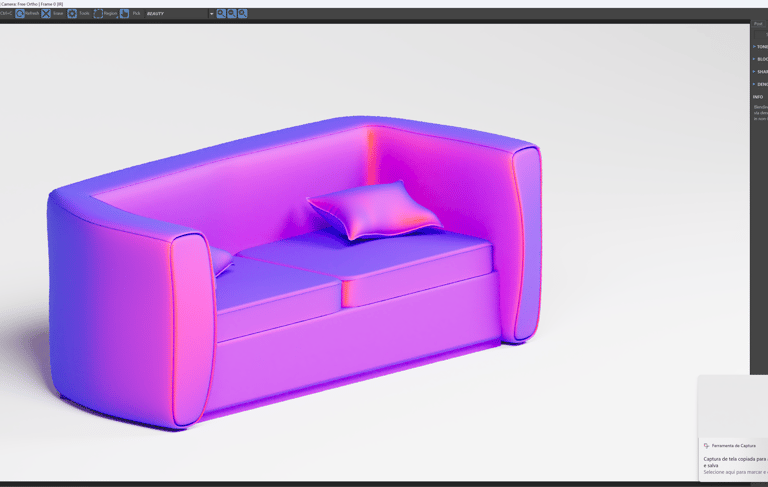
Task: Click the Erase render icon
Action: click(x=46, y=14)
